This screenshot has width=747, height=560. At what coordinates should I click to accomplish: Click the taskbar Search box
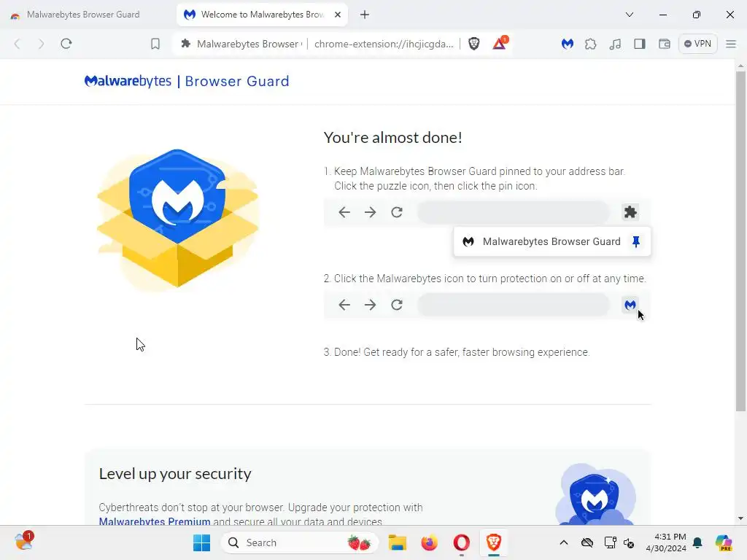tap(300, 542)
